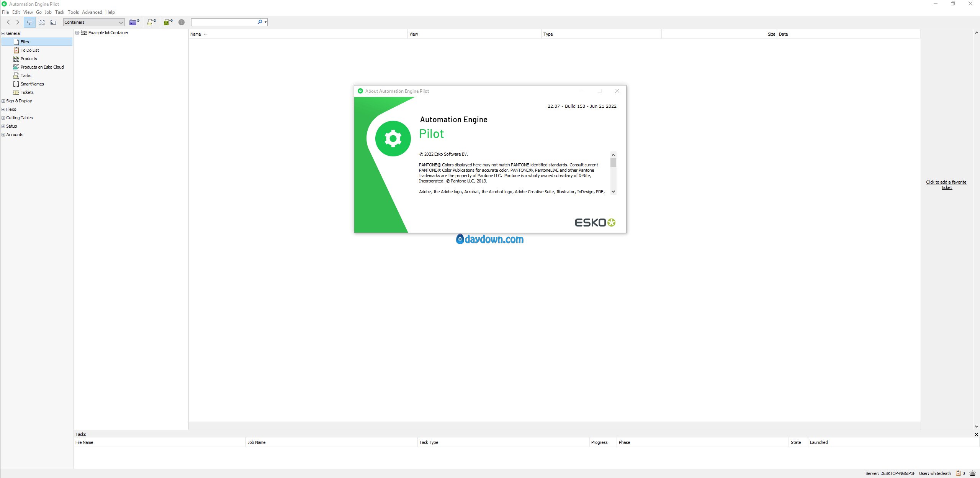The width and height of the screenshot is (980, 478).
Task: Click the purple new job folder icon
Action: coord(134,22)
